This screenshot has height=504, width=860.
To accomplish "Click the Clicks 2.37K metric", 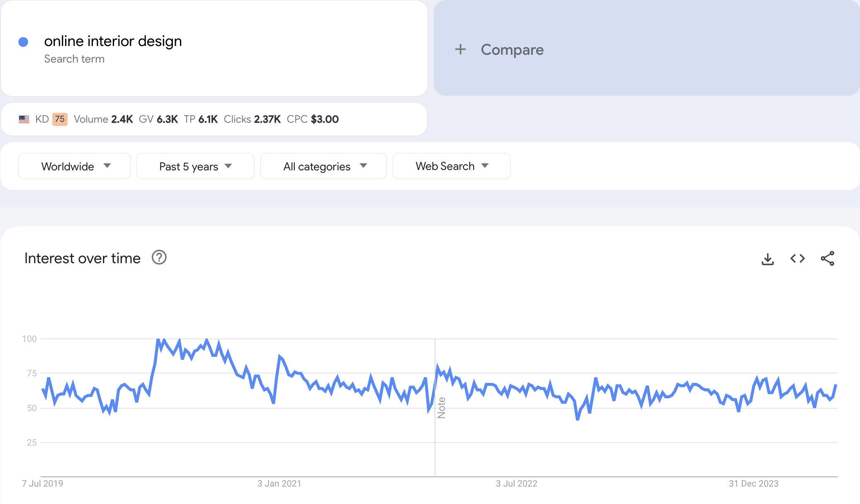I will 252,119.
